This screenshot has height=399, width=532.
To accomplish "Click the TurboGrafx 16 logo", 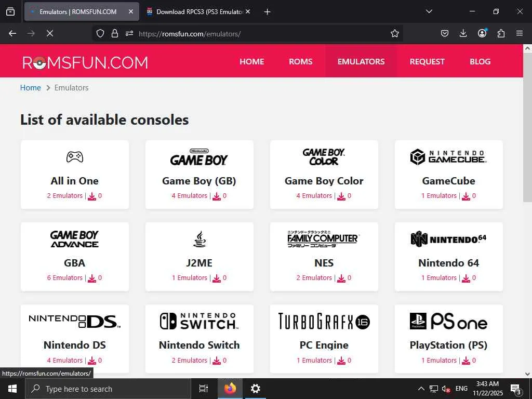I will [x=324, y=321].
